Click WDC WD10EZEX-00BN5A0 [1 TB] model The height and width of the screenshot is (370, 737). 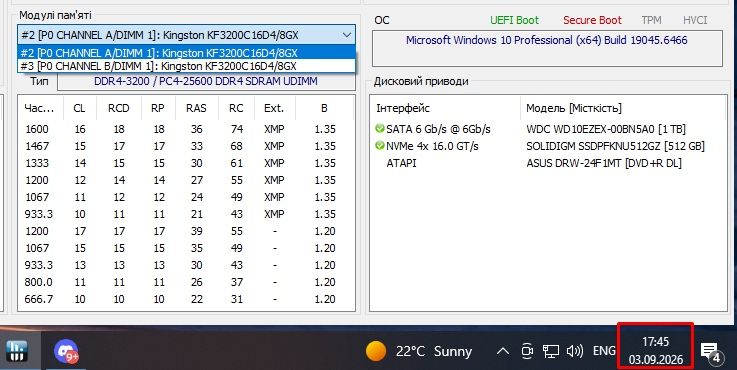606,129
